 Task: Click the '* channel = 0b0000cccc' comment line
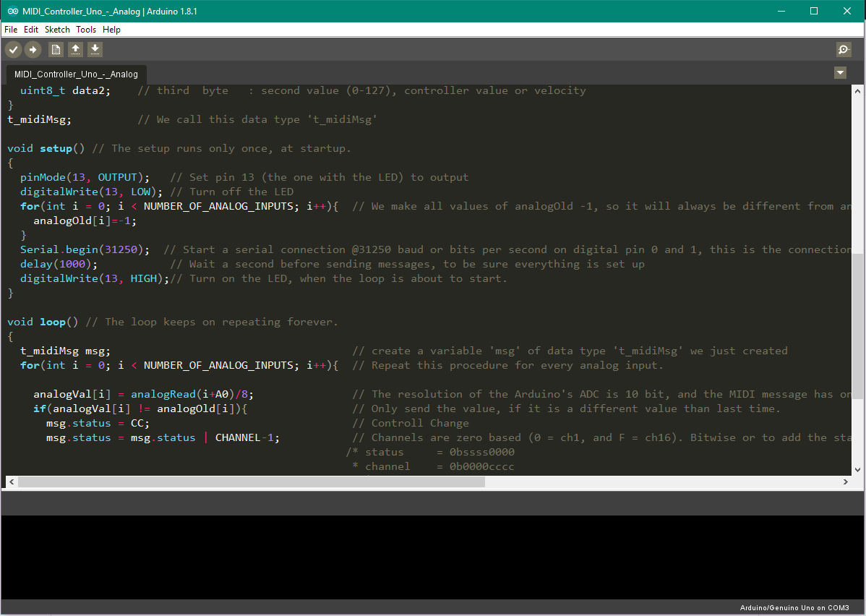pos(434,466)
